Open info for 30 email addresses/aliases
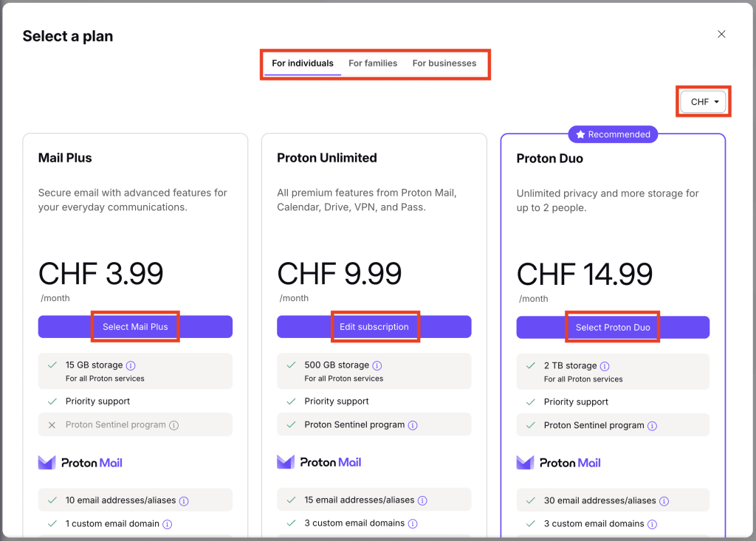The height and width of the screenshot is (541, 756). coord(664,500)
